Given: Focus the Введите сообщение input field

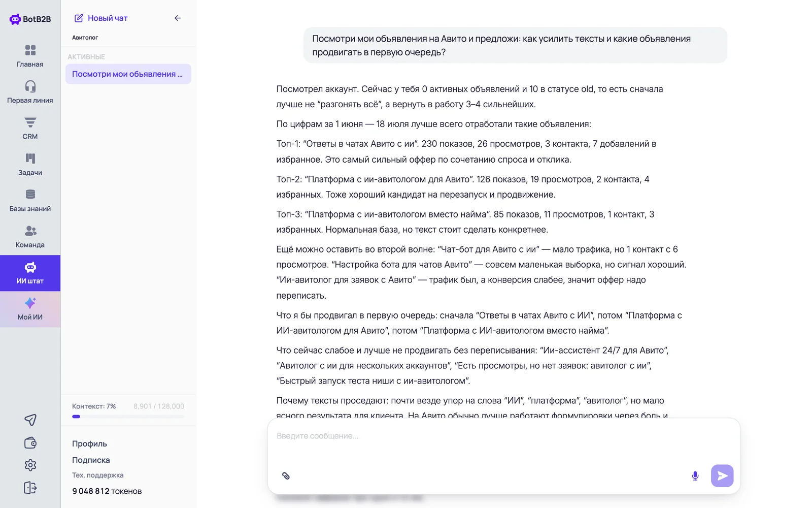Looking at the screenshot, I should click(504, 436).
